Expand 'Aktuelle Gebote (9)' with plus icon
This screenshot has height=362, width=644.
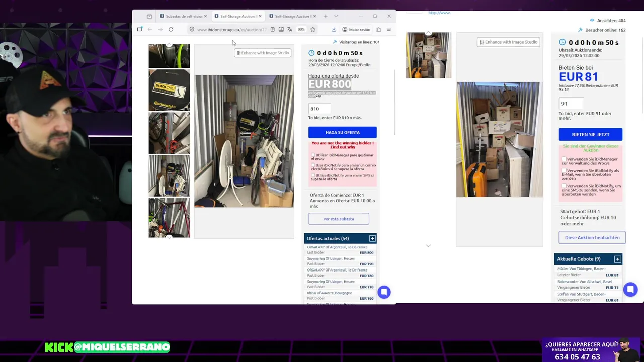(x=617, y=259)
